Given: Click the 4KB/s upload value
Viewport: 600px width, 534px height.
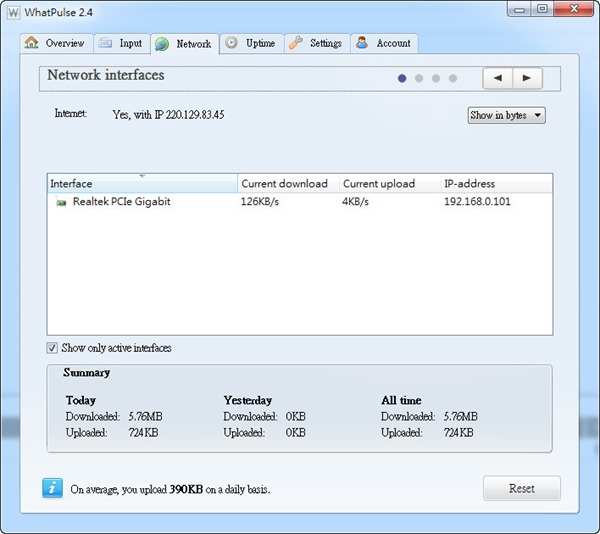Looking at the screenshot, I should tap(355, 202).
